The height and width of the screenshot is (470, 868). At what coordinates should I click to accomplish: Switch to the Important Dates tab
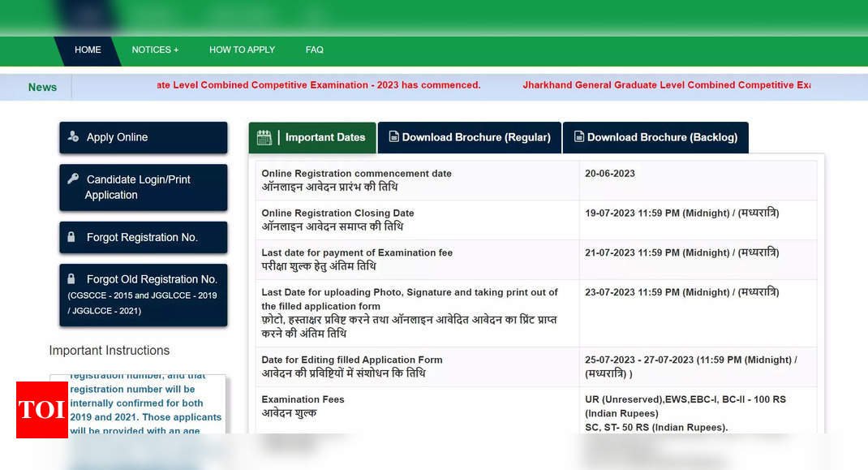click(312, 137)
